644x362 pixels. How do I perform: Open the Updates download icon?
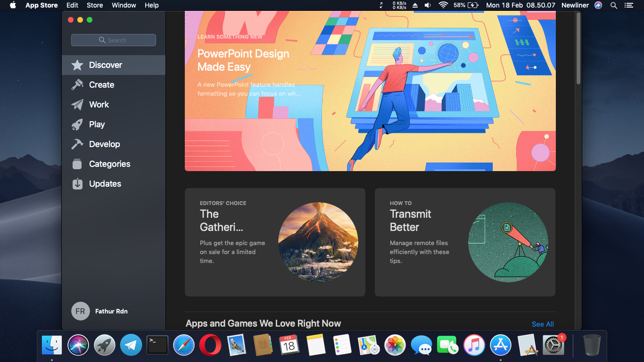(77, 184)
